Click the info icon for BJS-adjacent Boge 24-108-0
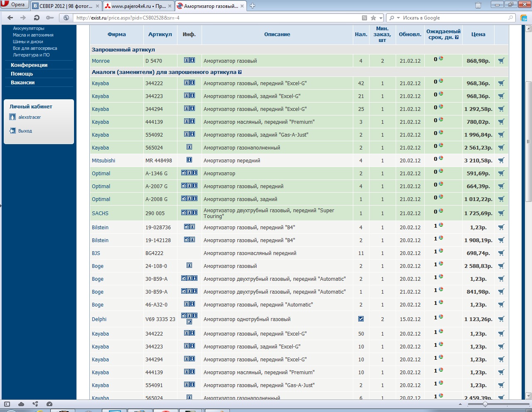 (189, 265)
